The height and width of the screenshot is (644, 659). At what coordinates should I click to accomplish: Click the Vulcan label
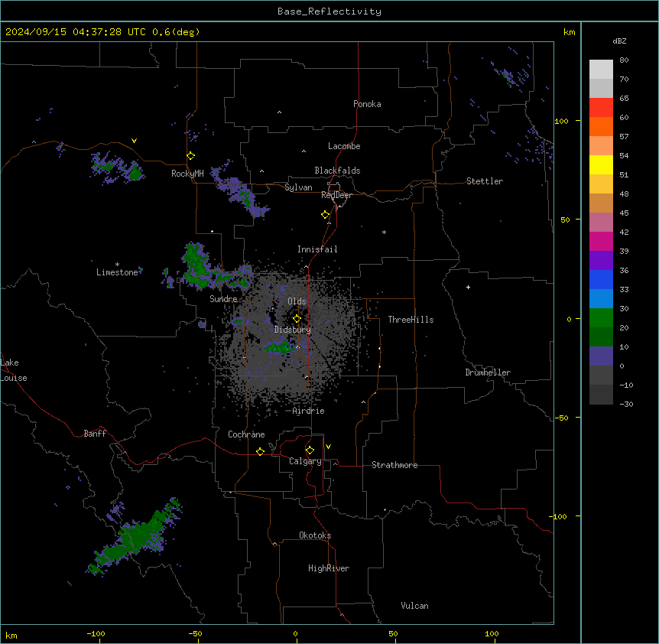pos(415,606)
